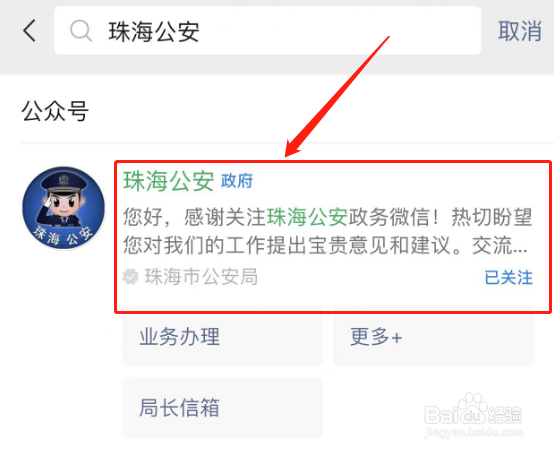Open the 珠海公安 police avatar
This screenshot has height=452, width=554.
(x=64, y=208)
